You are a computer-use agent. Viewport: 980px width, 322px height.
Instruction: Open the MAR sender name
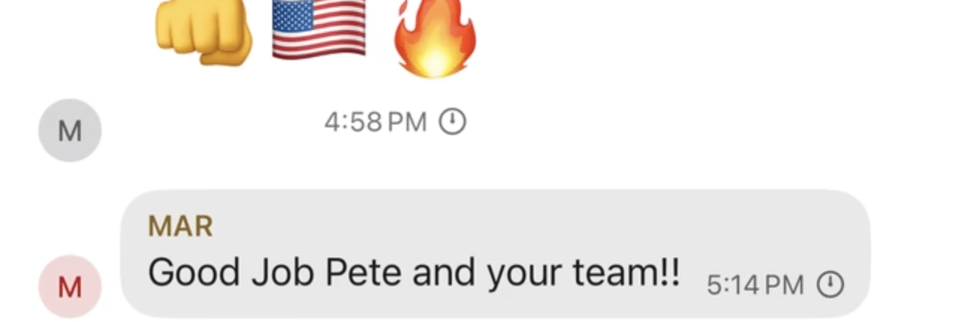click(x=180, y=227)
